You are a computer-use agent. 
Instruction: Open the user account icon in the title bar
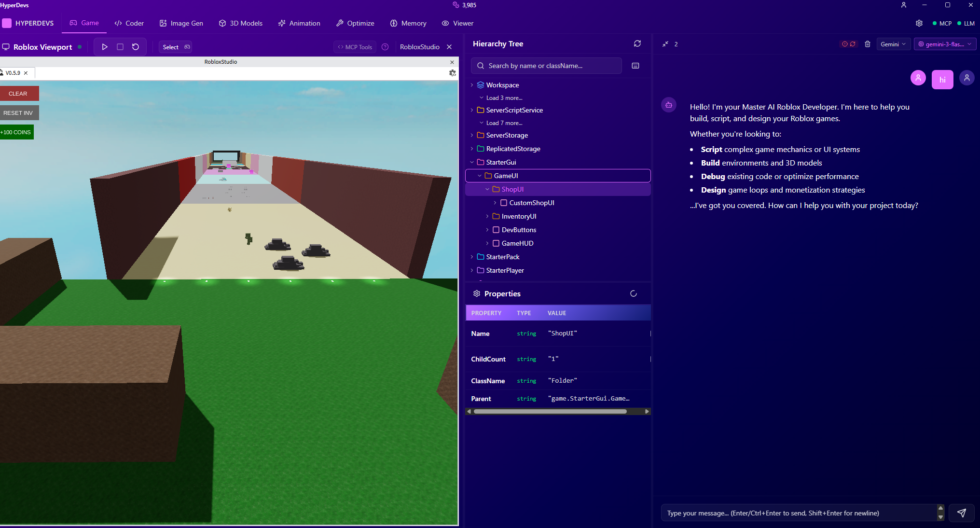point(904,5)
